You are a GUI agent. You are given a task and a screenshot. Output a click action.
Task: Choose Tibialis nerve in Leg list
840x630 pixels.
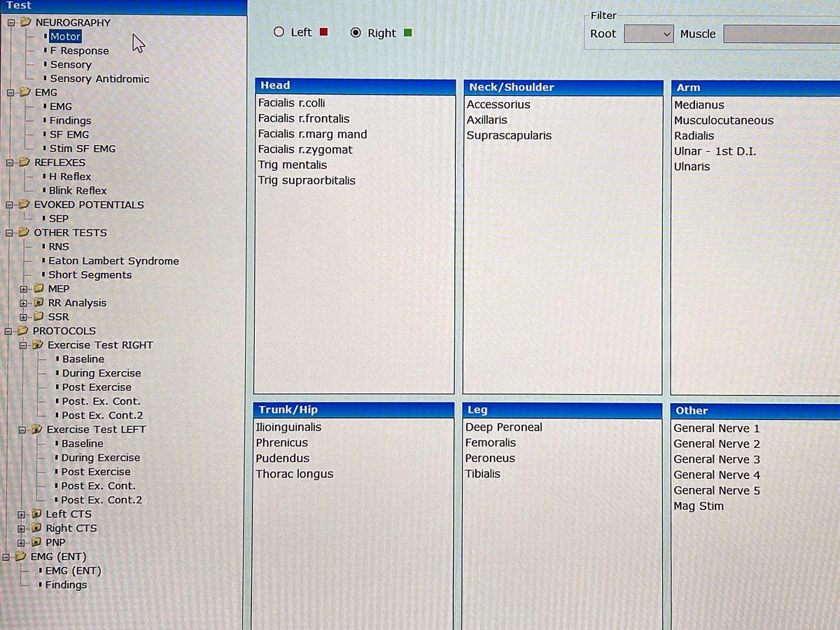point(483,474)
